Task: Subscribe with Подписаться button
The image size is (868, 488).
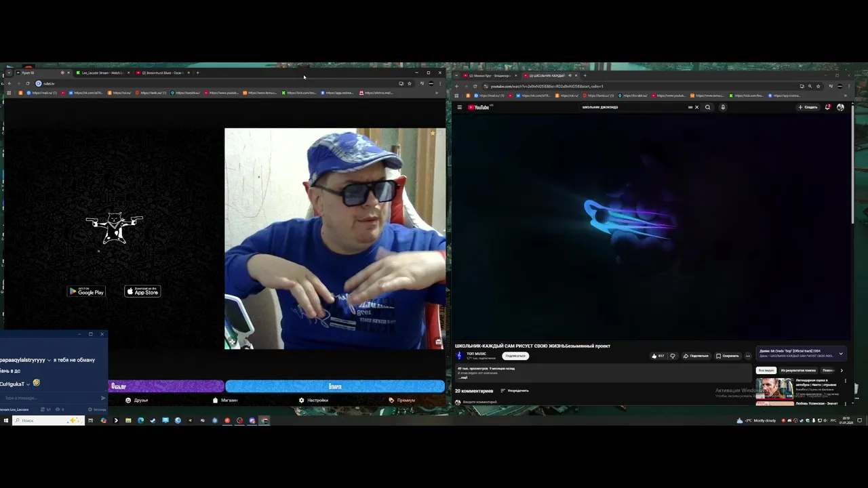Action: click(x=515, y=356)
